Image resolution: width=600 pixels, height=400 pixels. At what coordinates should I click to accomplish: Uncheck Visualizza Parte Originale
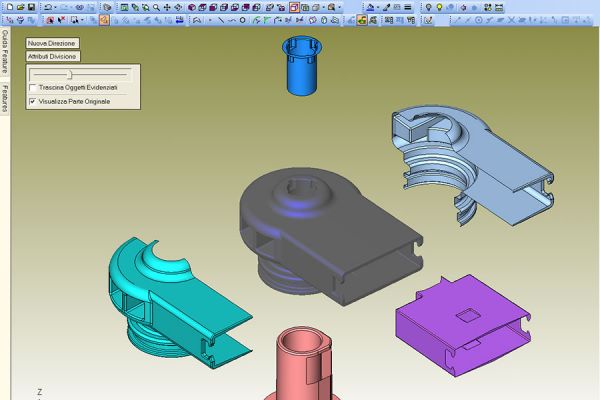(33, 101)
